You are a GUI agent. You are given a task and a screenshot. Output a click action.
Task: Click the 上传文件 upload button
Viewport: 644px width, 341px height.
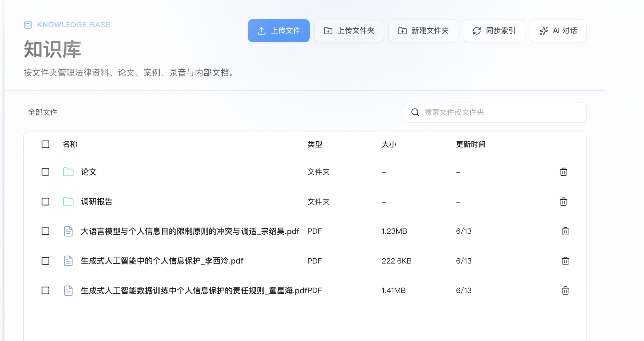point(279,30)
